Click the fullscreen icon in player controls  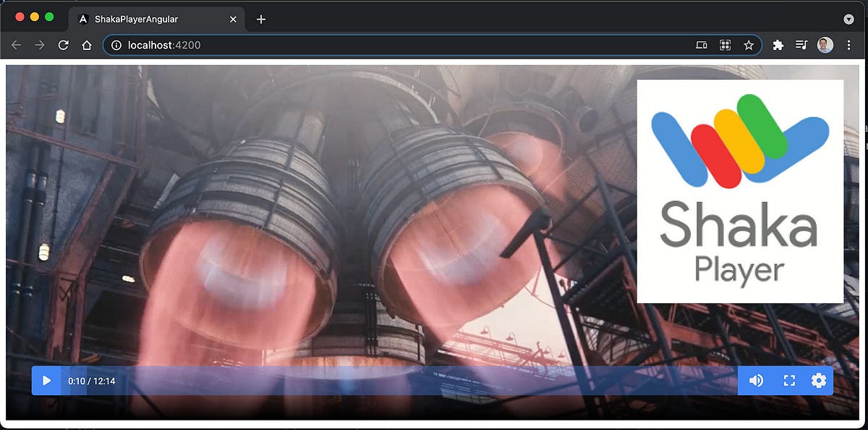click(788, 380)
